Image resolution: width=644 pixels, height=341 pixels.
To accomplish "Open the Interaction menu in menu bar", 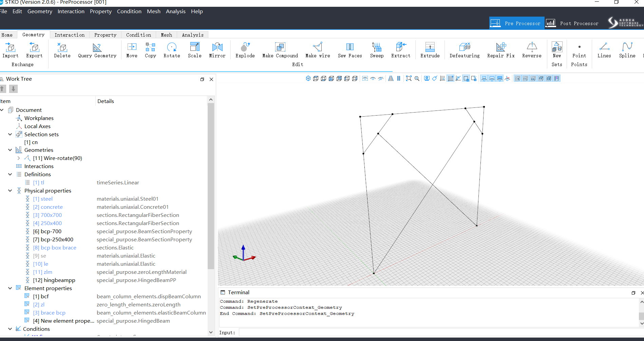I will (71, 11).
